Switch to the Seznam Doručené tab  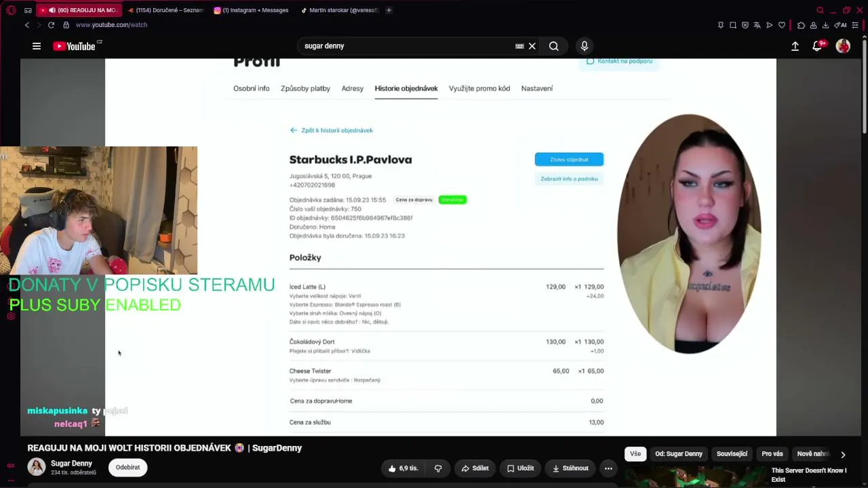[165, 10]
